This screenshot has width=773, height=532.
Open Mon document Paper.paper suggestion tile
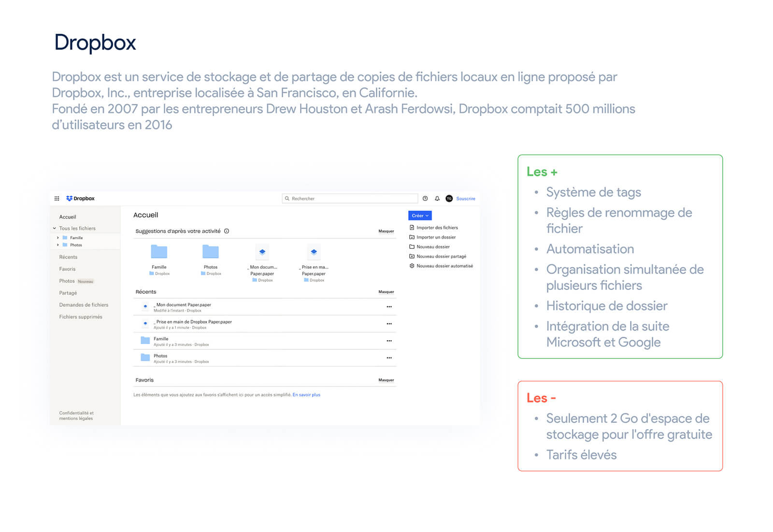[x=262, y=252]
